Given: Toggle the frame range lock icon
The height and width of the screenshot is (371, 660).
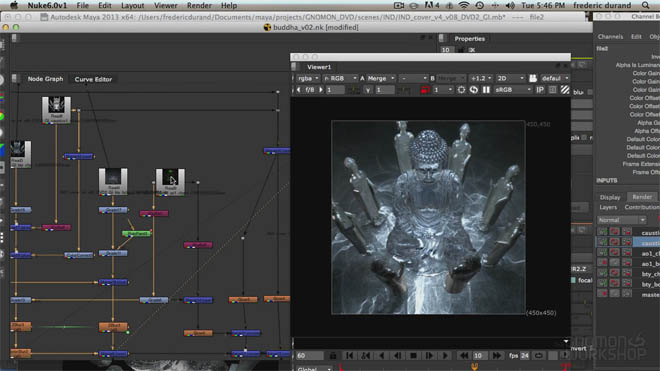Looking at the screenshot, I should (333, 356).
